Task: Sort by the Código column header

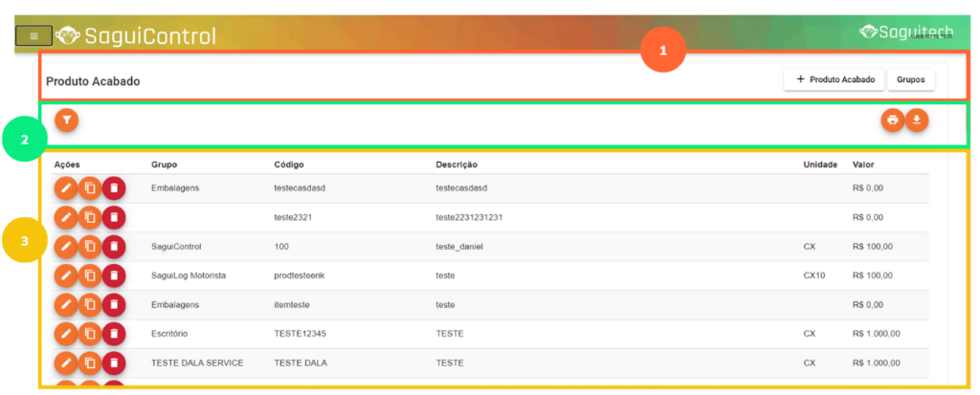Action: [x=288, y=165]
